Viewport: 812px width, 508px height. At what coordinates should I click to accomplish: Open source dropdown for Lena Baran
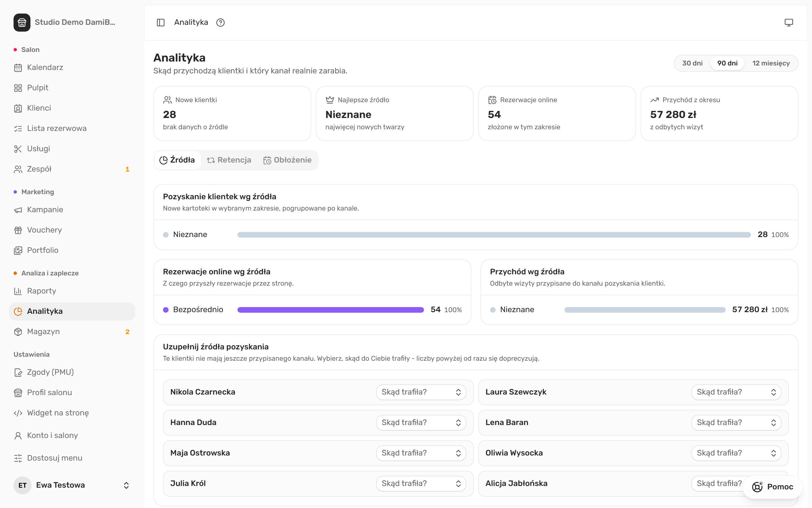736,423
